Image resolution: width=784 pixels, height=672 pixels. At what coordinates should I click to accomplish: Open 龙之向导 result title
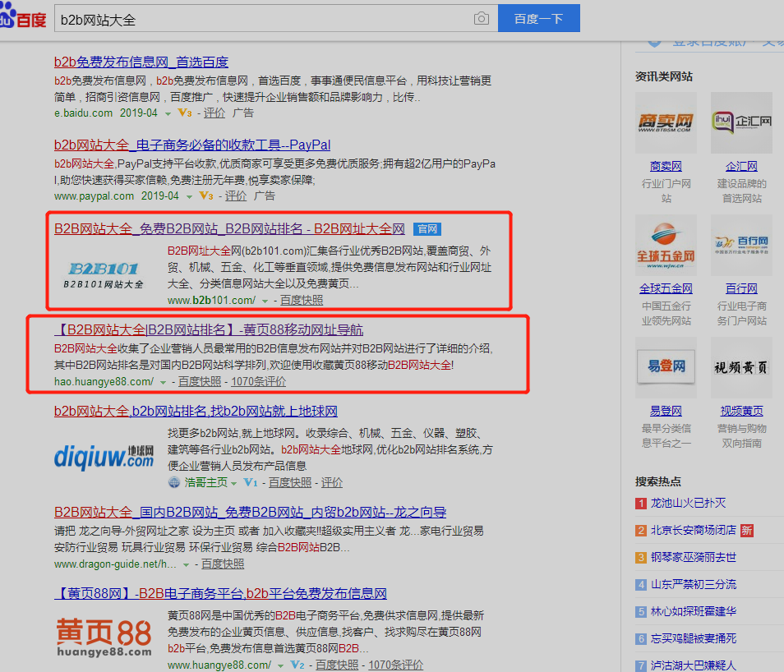[x=250, y=512]
